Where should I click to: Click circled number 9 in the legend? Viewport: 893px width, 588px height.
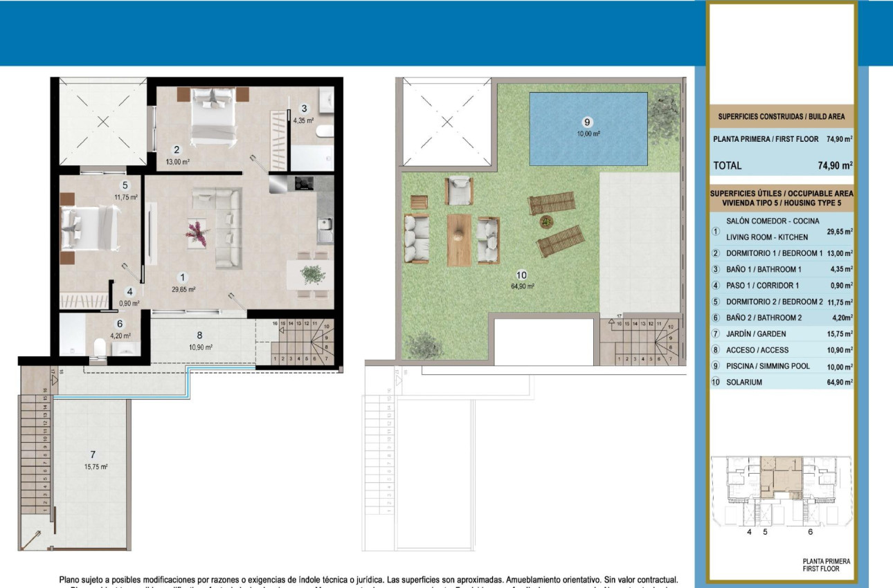click(716, 366)
